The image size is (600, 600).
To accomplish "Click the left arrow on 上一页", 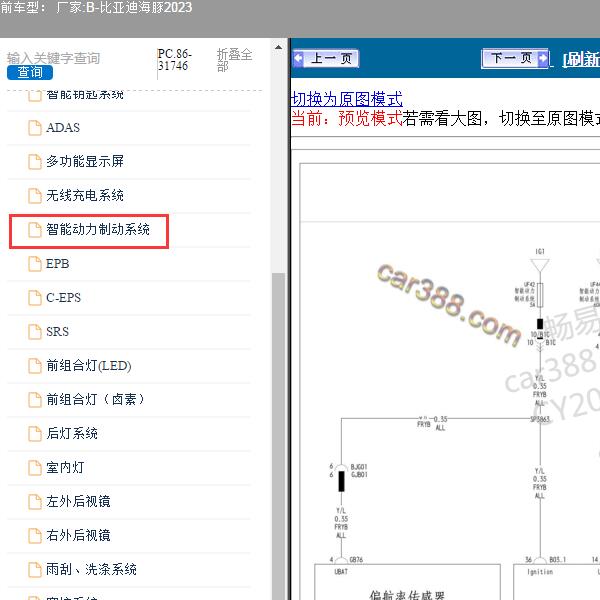I will [x=298, y=59].
